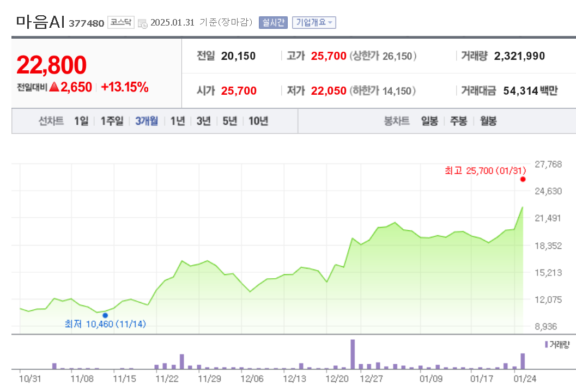Click the 하한가 14,150 text

tap(383, 91)
